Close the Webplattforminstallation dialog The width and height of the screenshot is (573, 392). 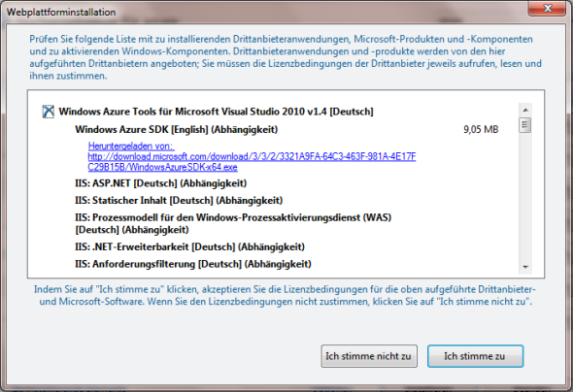[547, 8]
